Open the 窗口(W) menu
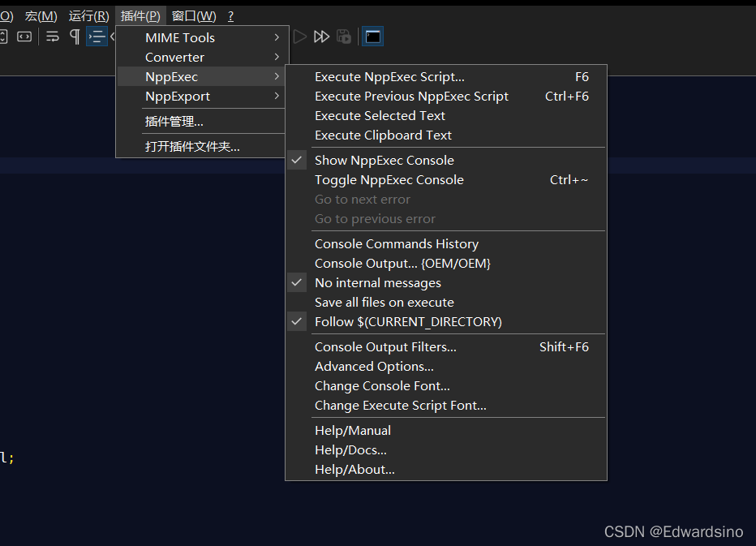 click(194, 16)
